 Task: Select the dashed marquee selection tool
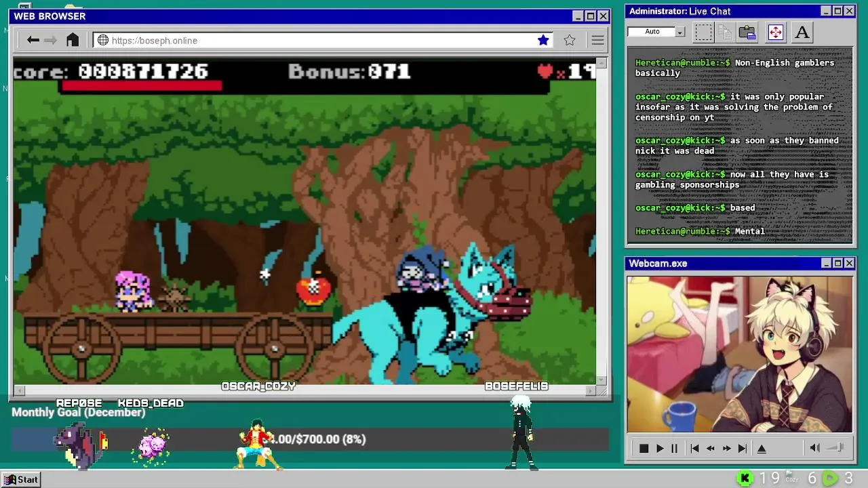pyautogui.click(x=703, y=32)
